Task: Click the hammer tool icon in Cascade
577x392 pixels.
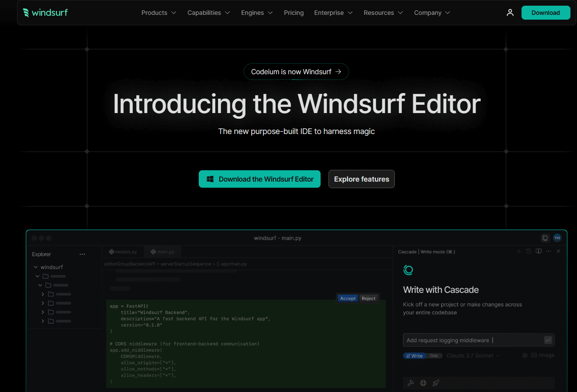Action: click(411, 383)
